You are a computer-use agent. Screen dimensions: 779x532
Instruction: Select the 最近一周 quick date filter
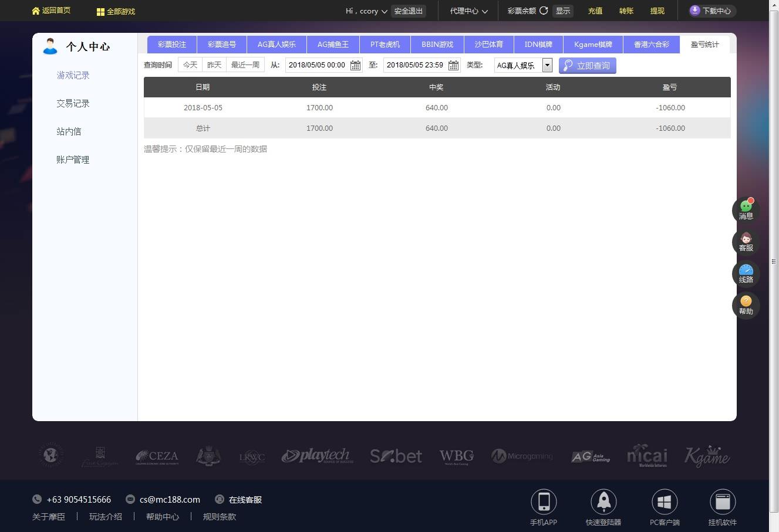[245, 65]
